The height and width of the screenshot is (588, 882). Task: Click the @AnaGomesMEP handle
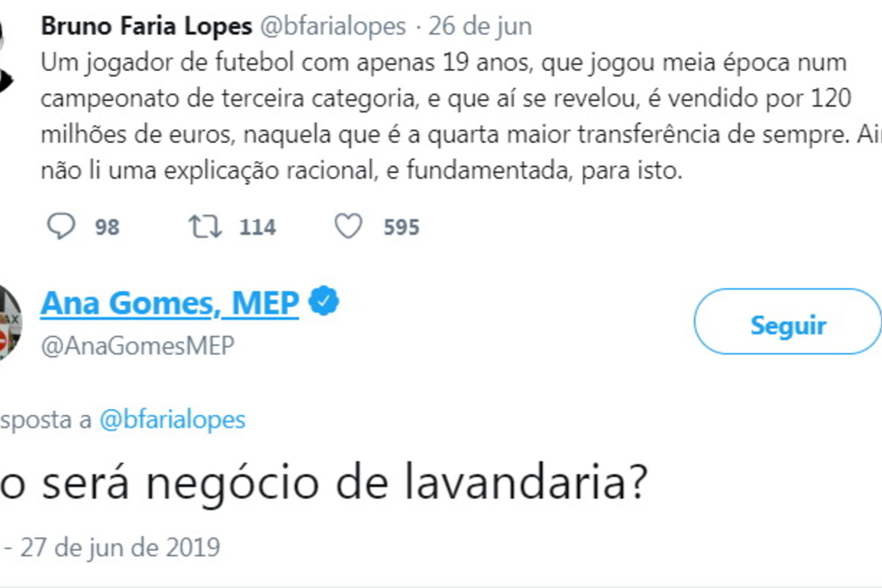coord(138,346)
